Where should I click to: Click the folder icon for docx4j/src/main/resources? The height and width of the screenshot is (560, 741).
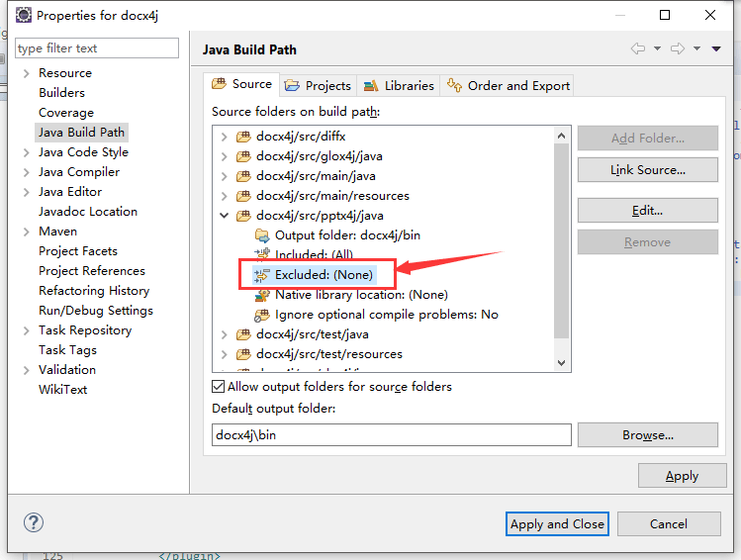(243, 196)
